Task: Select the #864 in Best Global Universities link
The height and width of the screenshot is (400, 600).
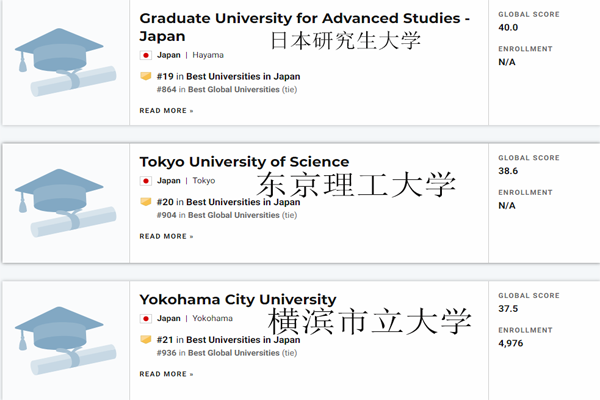Action: click(218, 90)
